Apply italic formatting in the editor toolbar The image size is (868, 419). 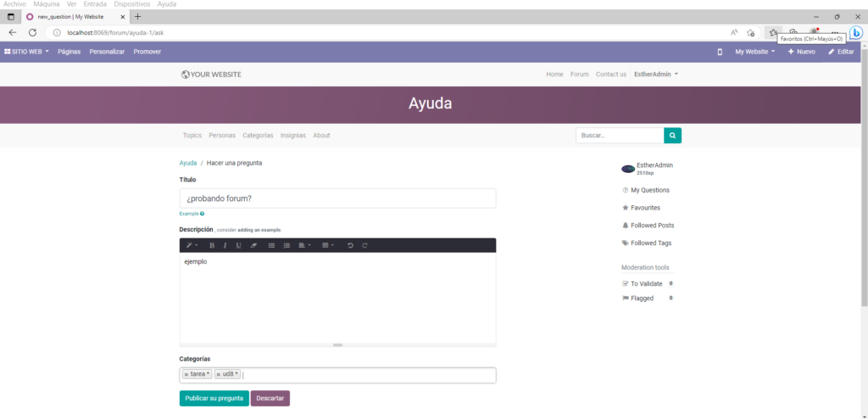(x=225, y=245)
